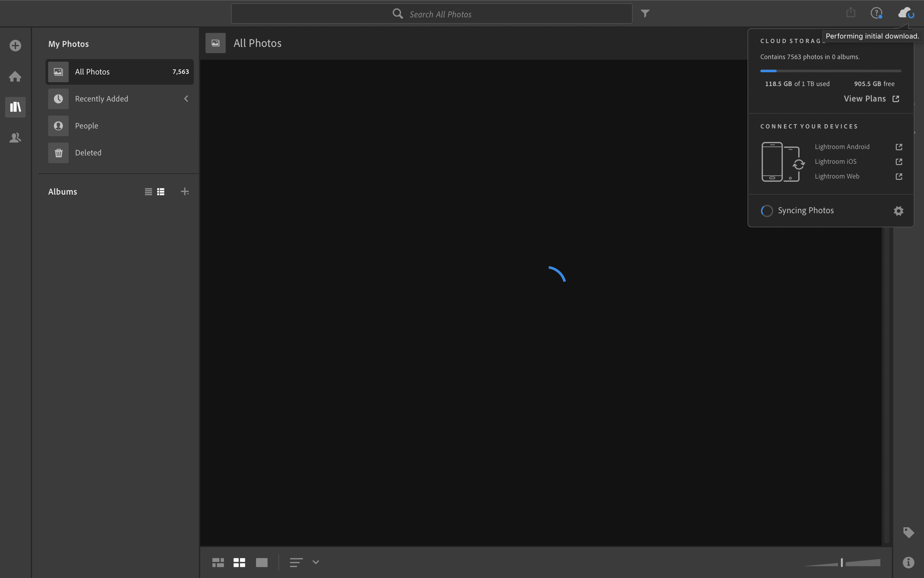Open the Sharing people icon in sidebar

point(15,138)
